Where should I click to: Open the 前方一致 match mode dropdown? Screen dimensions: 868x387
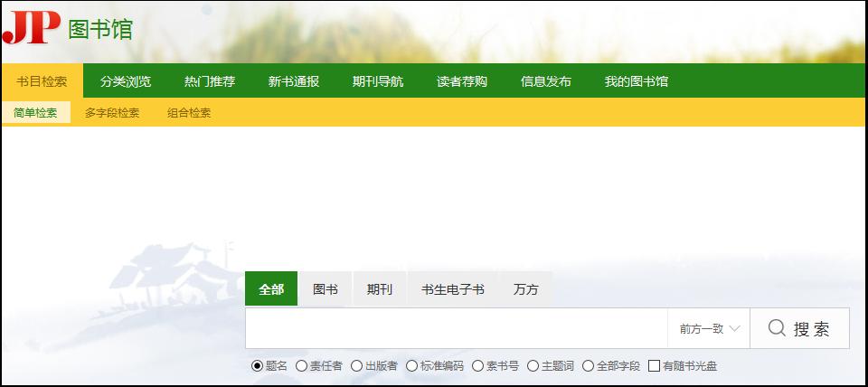[x=710, y=328]
